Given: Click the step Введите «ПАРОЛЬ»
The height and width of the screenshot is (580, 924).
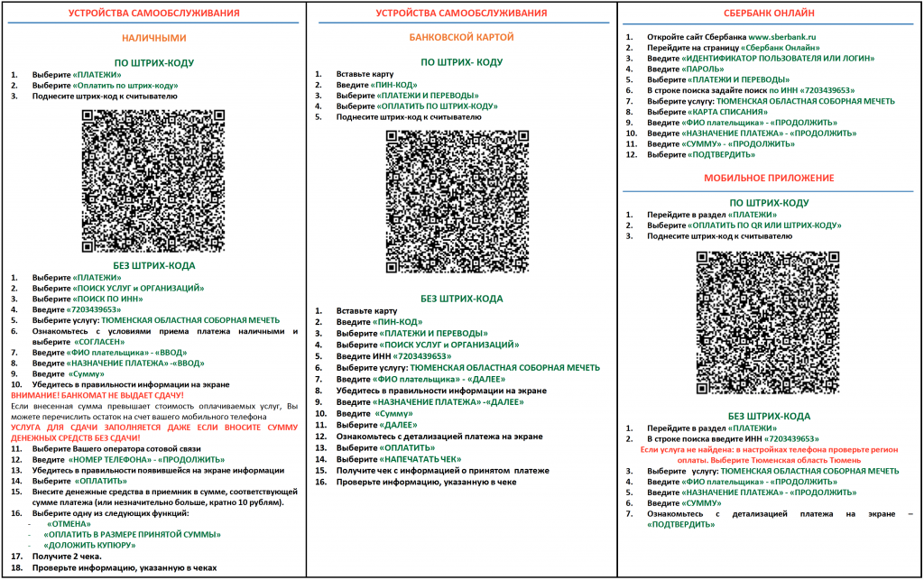Looking at the screenshot, I should (x=686, y=69).
